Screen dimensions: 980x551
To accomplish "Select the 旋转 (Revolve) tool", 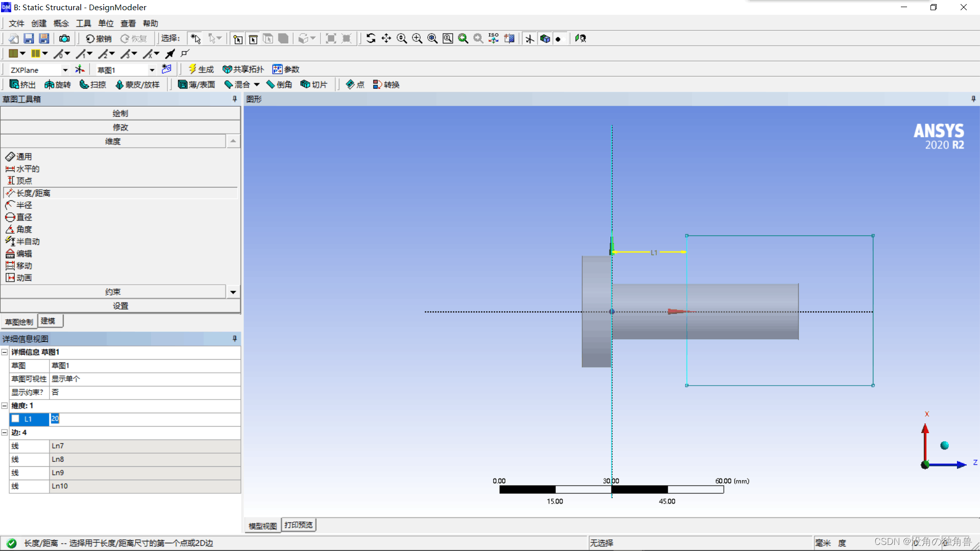I will [57, 85].
